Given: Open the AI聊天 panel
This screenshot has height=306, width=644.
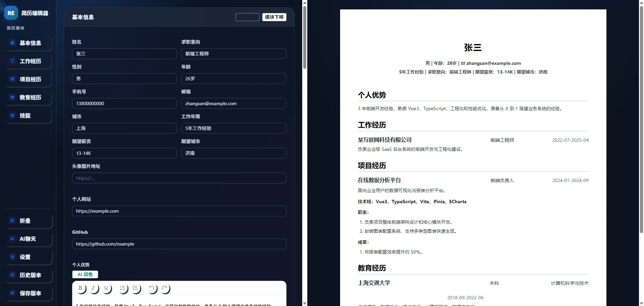Looking at the screenshot, I should (x=29, y=239).
